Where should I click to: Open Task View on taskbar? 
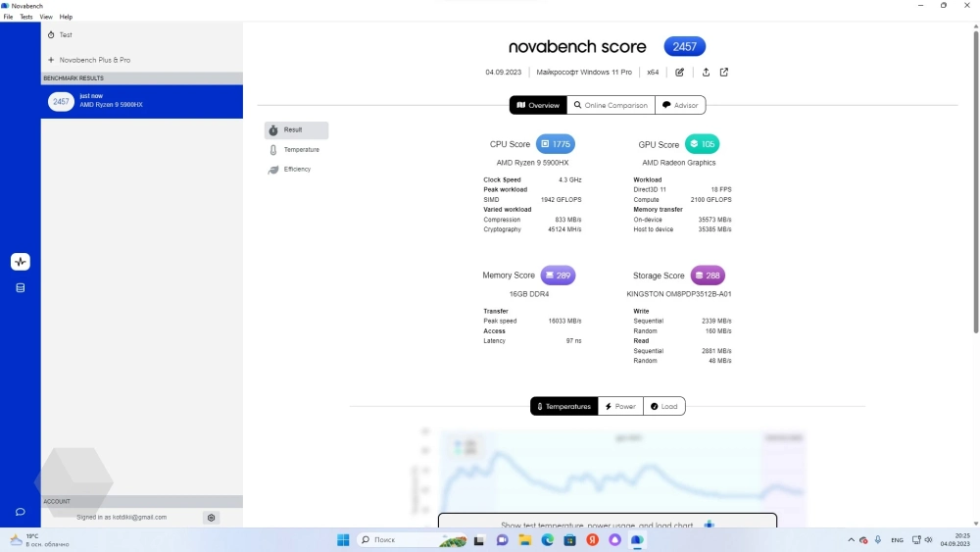[479, 540]
